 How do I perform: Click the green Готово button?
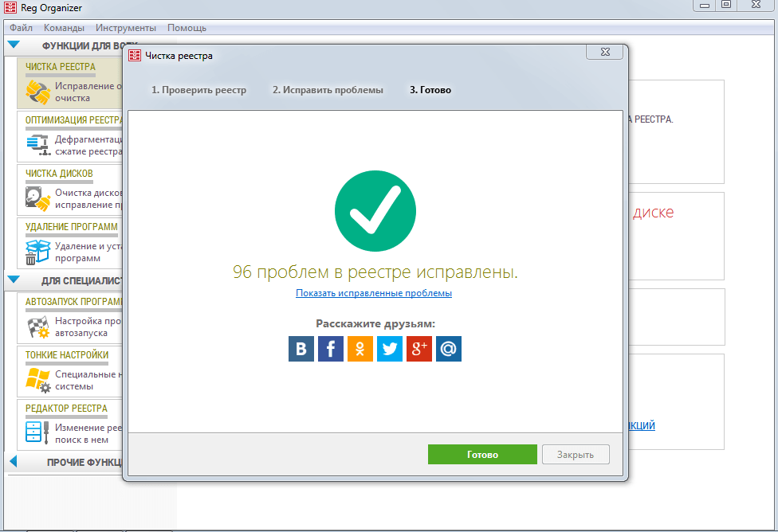point(482,454)
